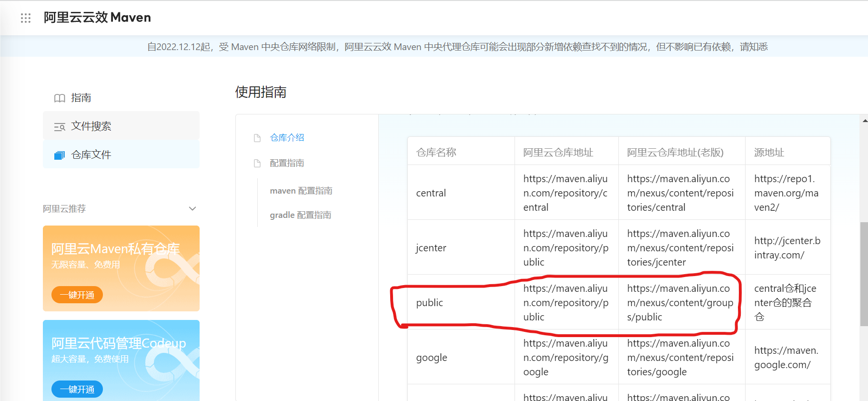Select 配置指南 in the guide navigation

287,163
